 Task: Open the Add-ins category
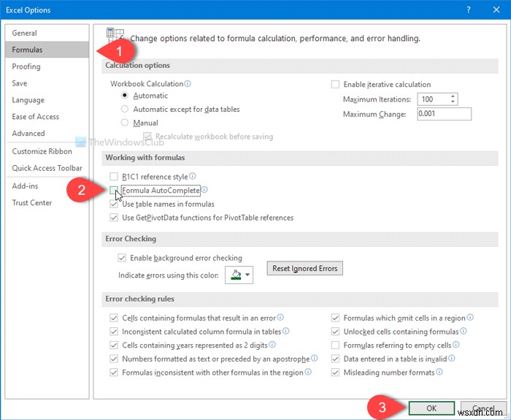(47, 186)
